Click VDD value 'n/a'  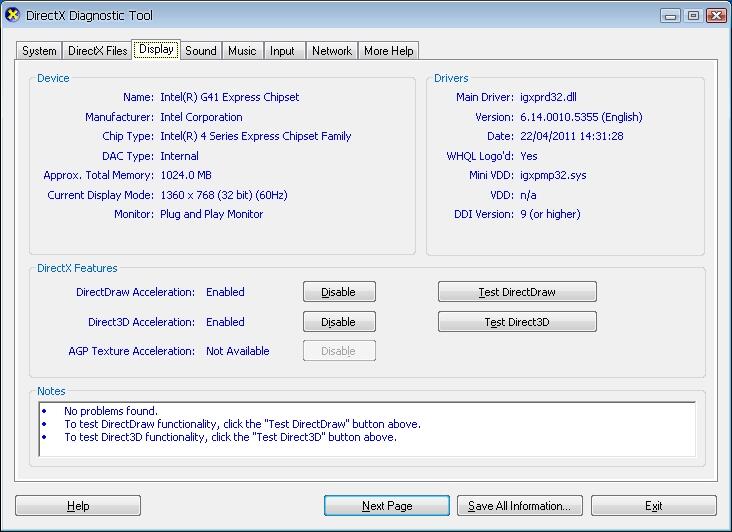point(528,195)
